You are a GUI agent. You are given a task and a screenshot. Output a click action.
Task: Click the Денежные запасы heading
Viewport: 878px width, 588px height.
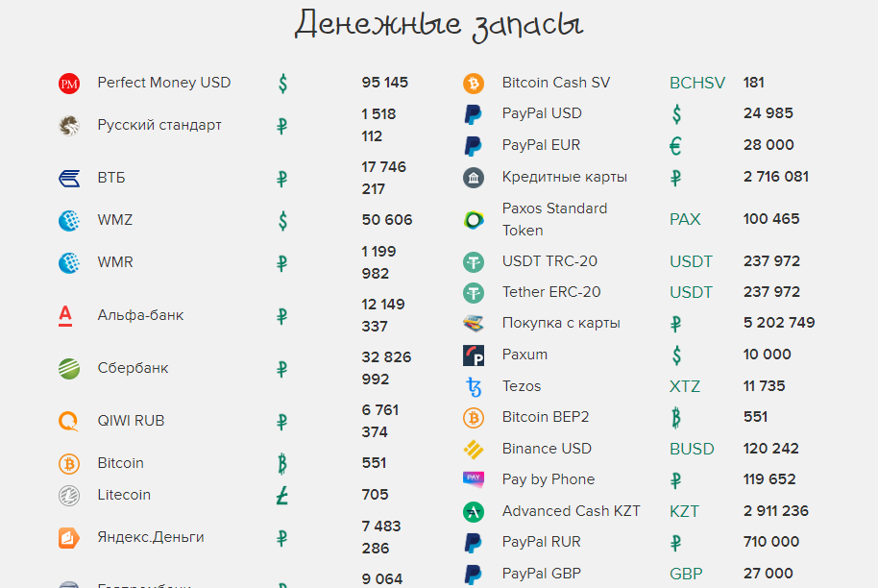tap(439, 25)
